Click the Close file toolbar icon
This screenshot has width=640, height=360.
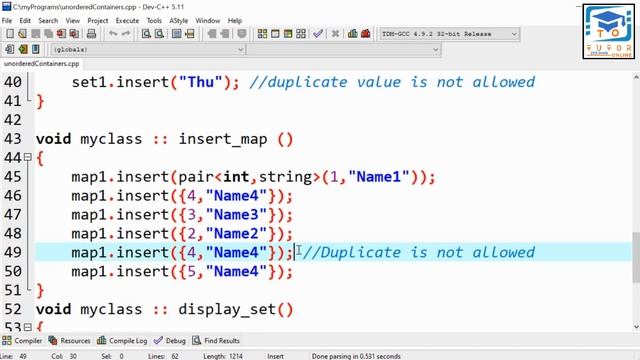tap(61, 34)
